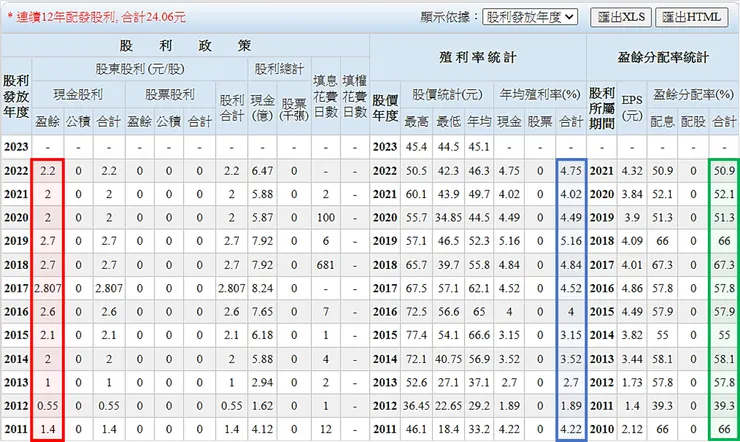Click the 4.12 cash total cell
Screen dimensions: 740x442
pos(262,430)
